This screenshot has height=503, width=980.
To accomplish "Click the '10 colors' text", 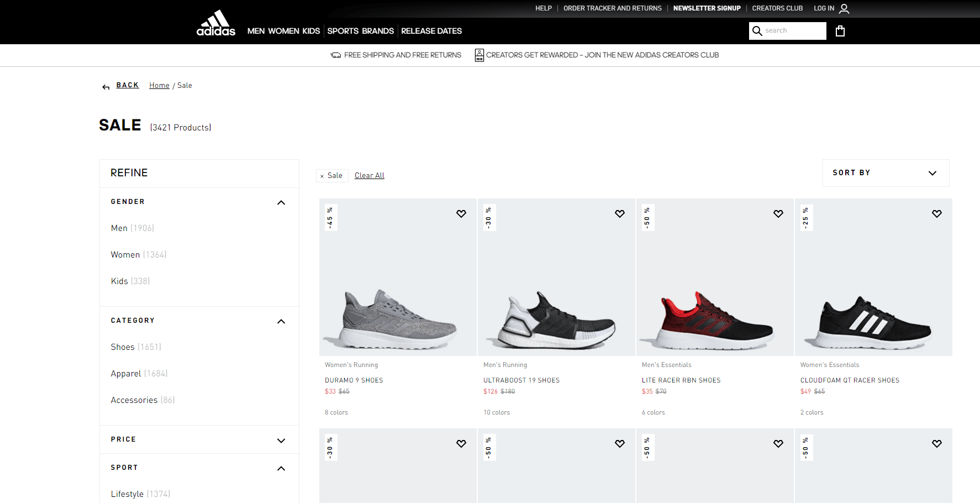I will (497, 412).
